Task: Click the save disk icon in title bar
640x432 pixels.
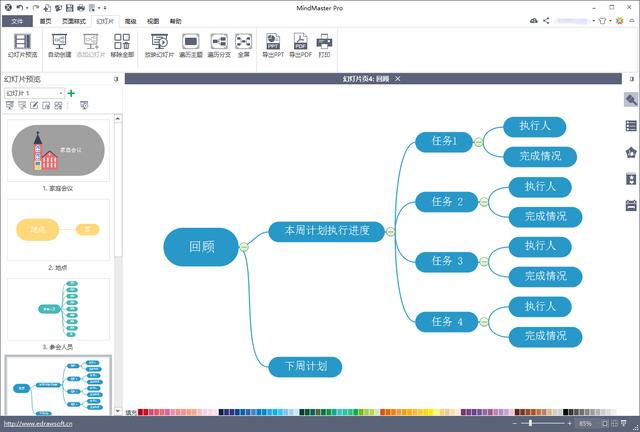Action: tap(70, 7)
